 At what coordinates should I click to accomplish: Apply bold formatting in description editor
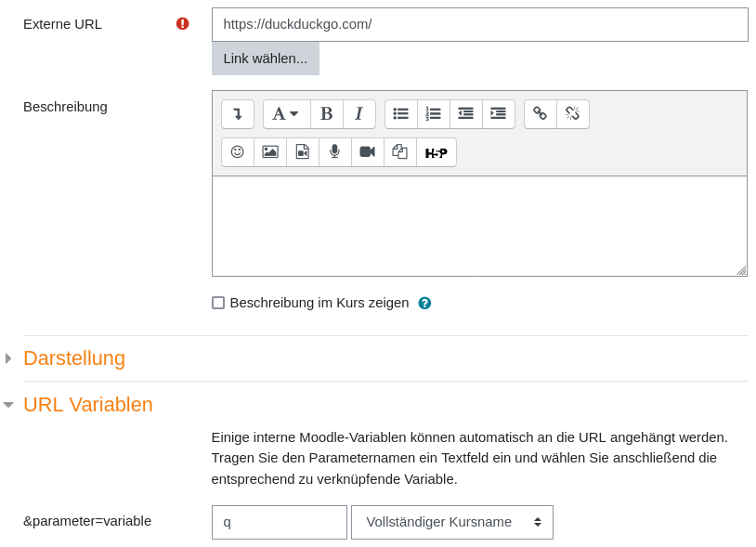[x=327, y=114]
